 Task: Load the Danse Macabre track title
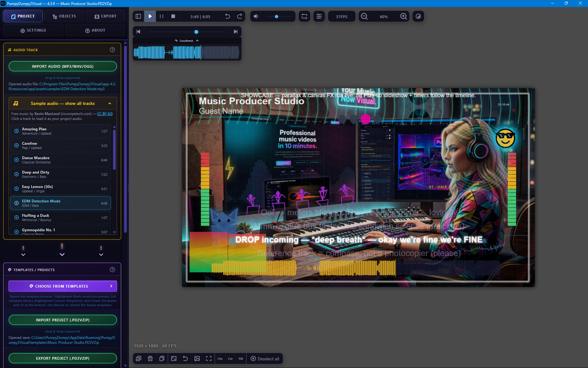tap(36, 158)
